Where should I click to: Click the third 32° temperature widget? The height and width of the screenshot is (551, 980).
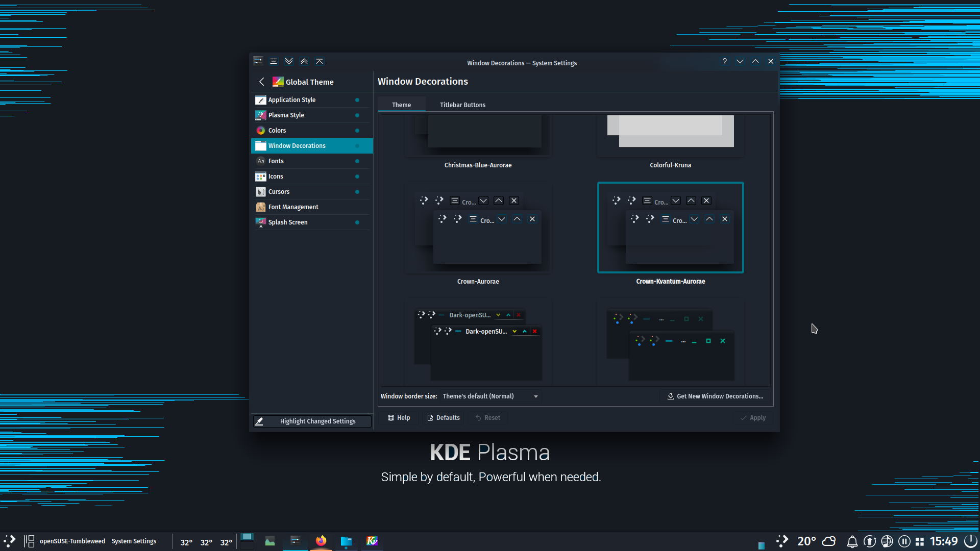click(x=226, y=542)
